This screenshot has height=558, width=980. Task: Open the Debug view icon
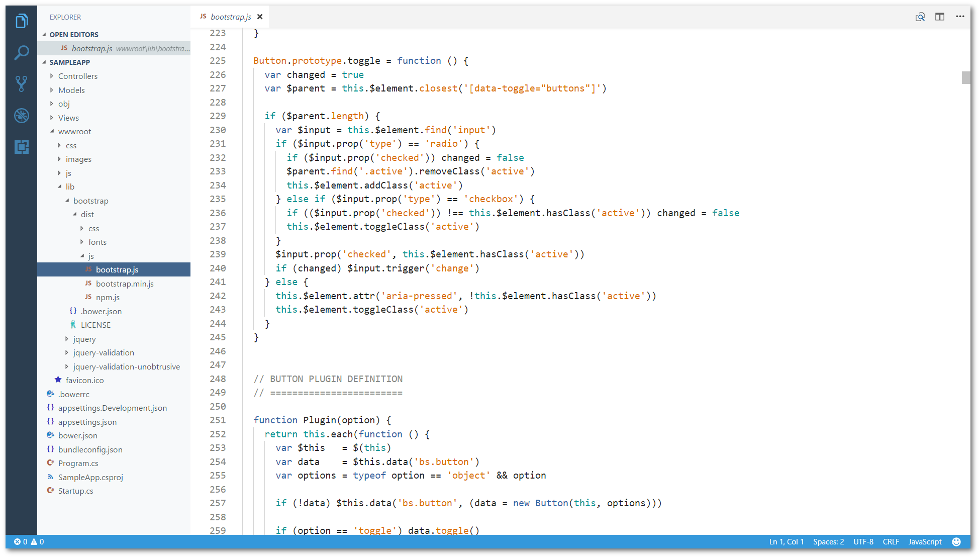click(21, 116)
